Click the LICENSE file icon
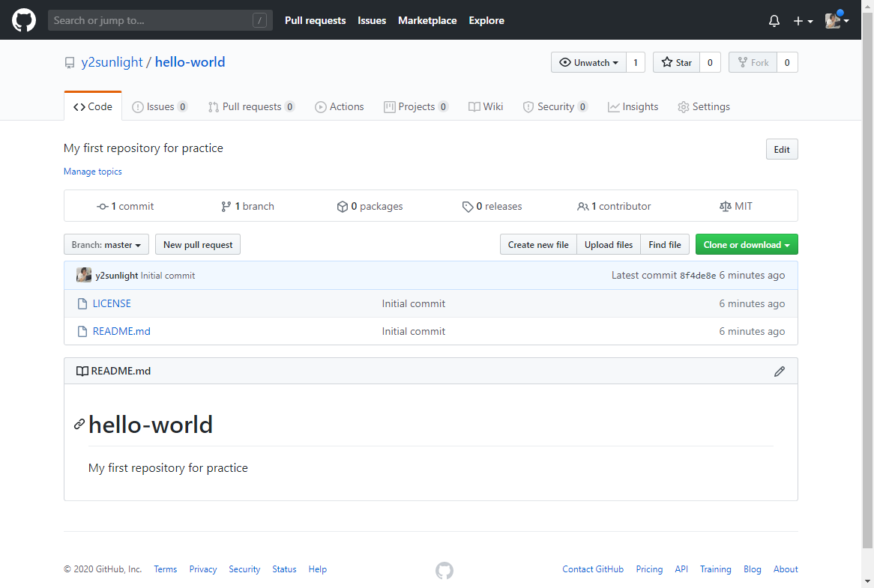 click(83, 303)
